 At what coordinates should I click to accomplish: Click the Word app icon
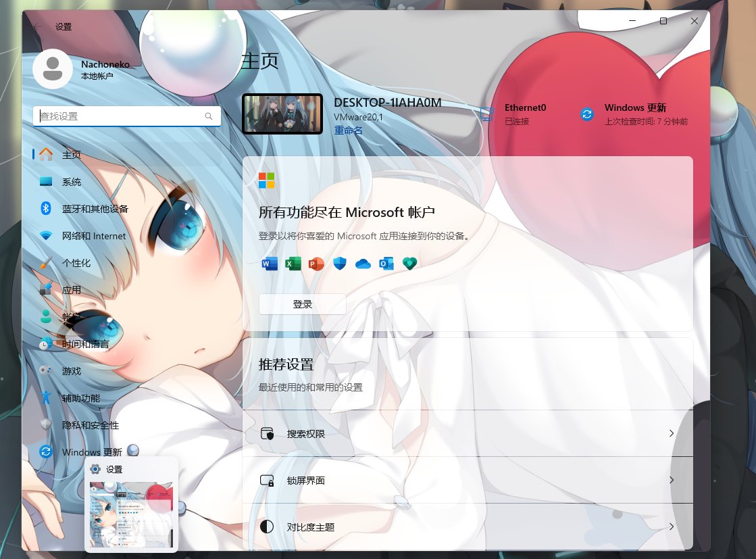pos(270,264)
